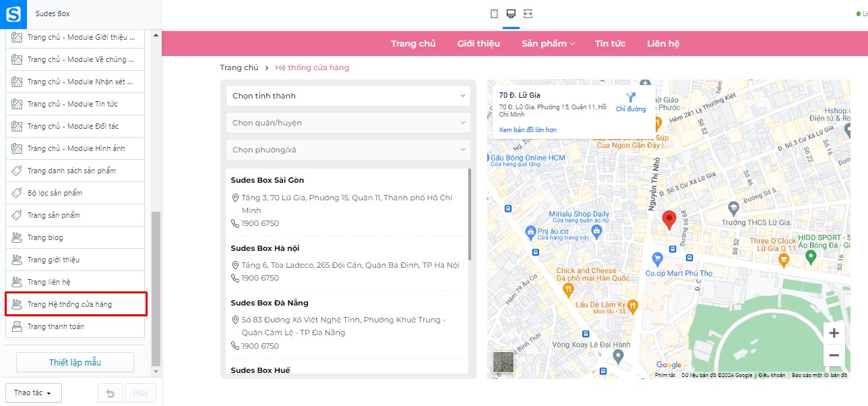The width and height of the screenshot is (868, 406).
Task: Click the Sudes Box title text
Action: (53, 13)
